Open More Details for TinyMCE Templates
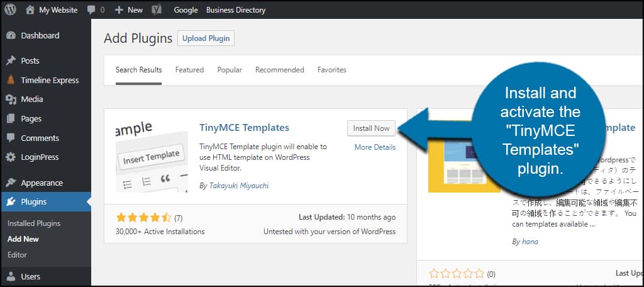Image resolution: width=644 pixels, height=287 pixels. (375, 147)
